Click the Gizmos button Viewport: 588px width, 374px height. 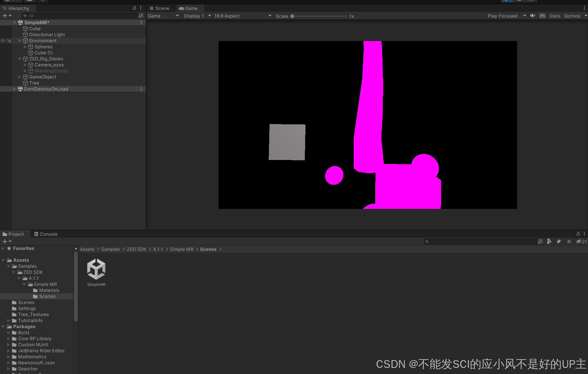tap(572, 16)
